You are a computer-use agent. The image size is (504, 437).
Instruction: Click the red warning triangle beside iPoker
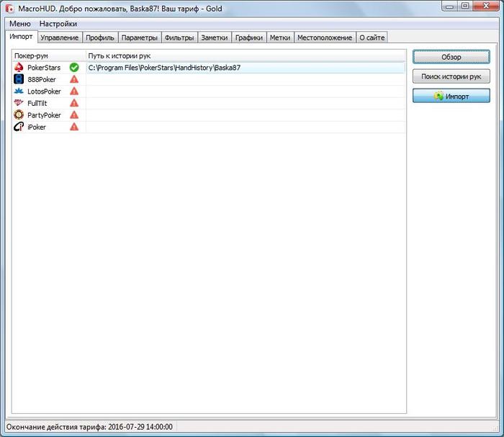(x=74, y=127)
